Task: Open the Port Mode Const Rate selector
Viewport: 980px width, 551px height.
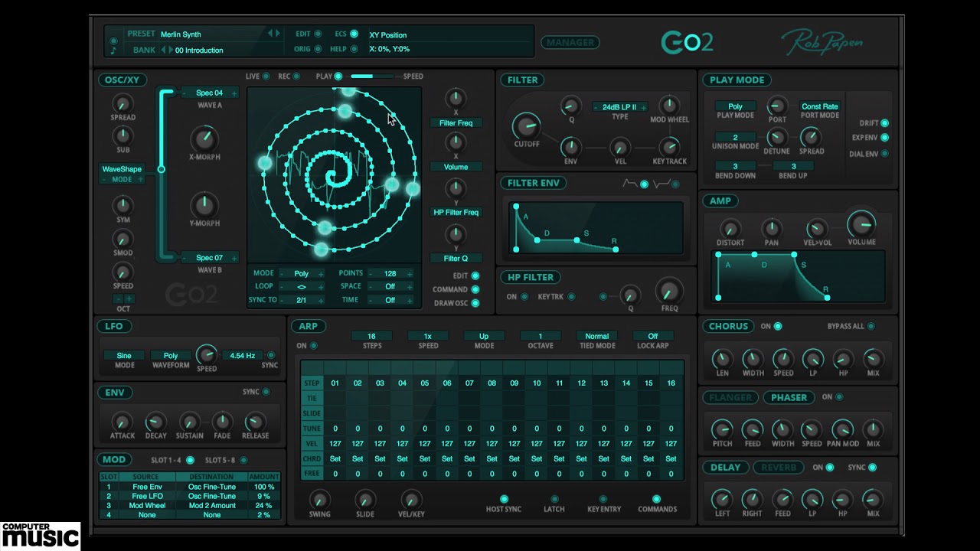Action: (x=820, y=106)
